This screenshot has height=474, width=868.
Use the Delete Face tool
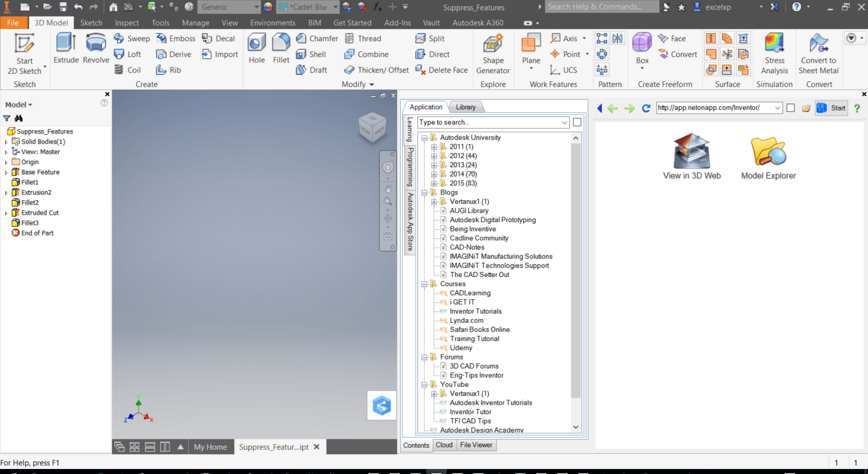click(x=441, y=70)
